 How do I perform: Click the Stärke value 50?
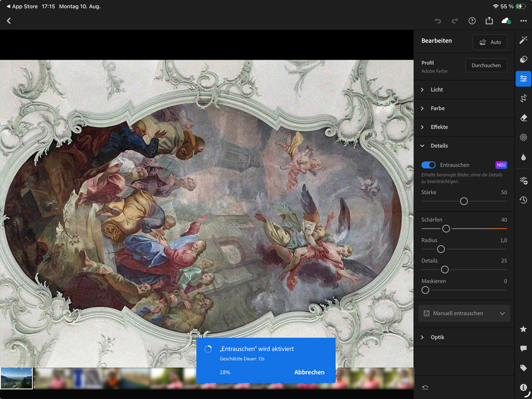coord(504,193)
